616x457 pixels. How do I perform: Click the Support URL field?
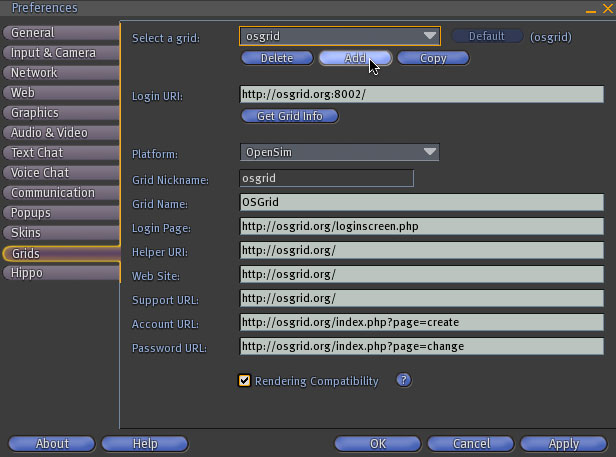point(422,298)
